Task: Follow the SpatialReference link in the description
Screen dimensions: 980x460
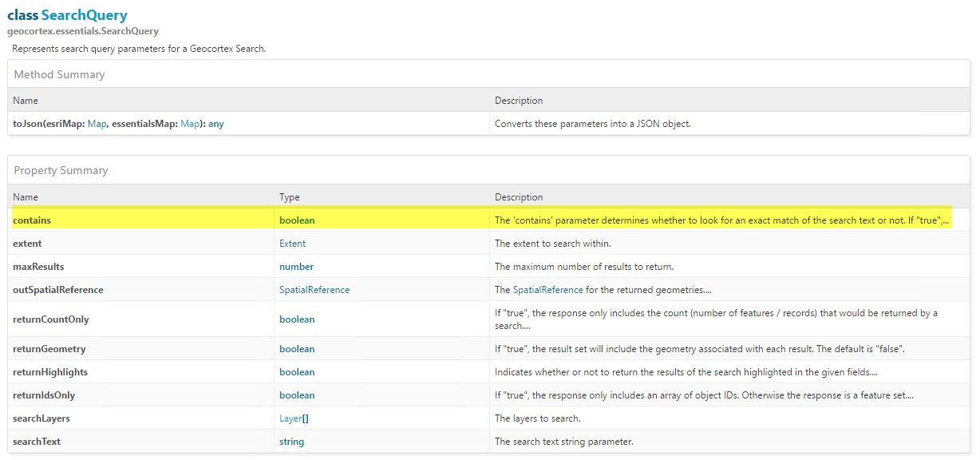Action: tap(549, 290)
